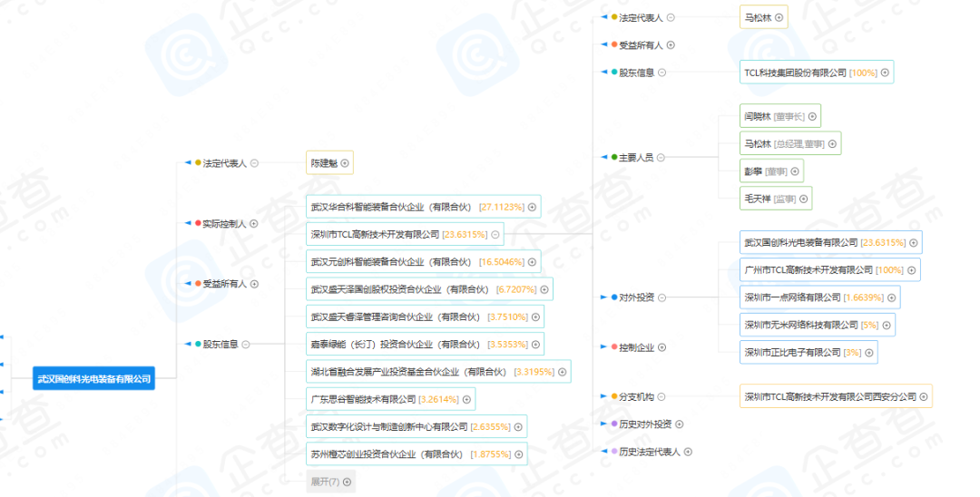Open investment 深圳市一点网络有限公司 1.6639%
This screenshot has width=980, height=497.
(x=820, y=297)
